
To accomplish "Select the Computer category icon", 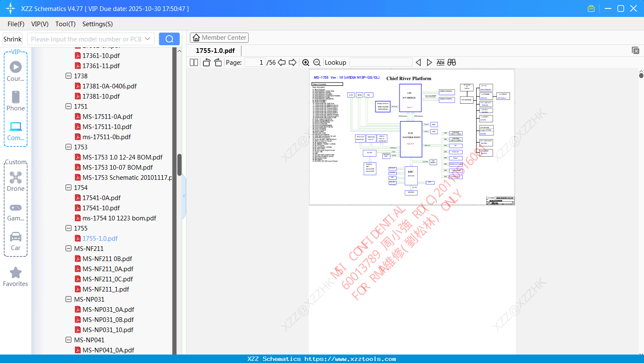I will (16, 131).
